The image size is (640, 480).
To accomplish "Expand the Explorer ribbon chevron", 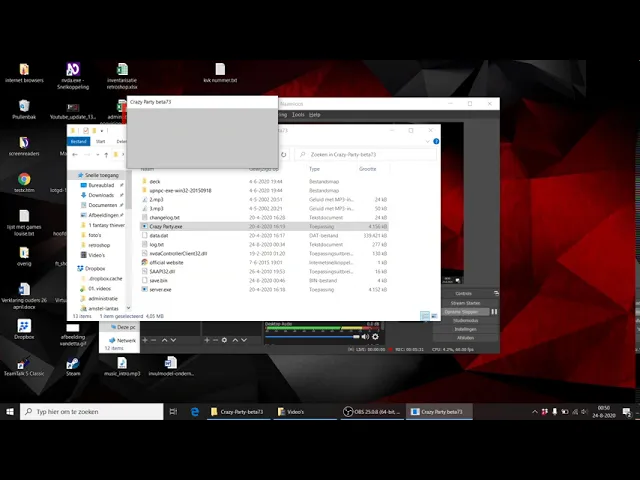I will [x=427, y=141].
